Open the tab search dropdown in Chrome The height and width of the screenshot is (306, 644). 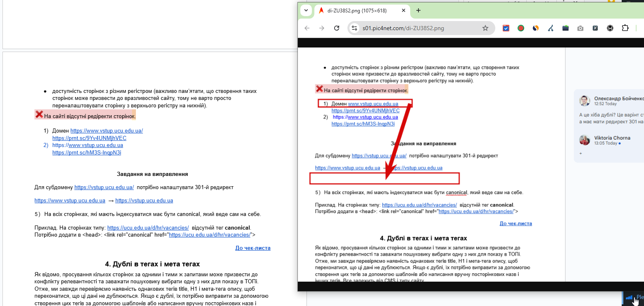click(x=306, y=10)
